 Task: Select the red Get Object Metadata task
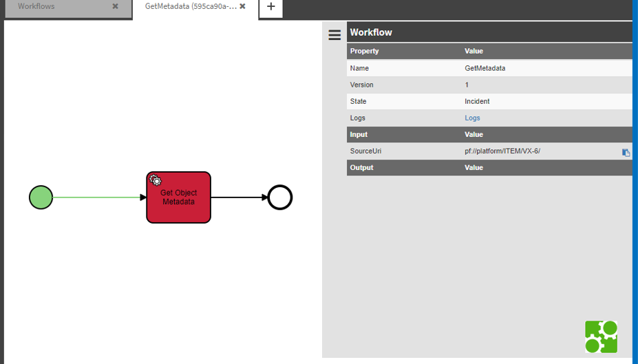(x=179, y=204)
